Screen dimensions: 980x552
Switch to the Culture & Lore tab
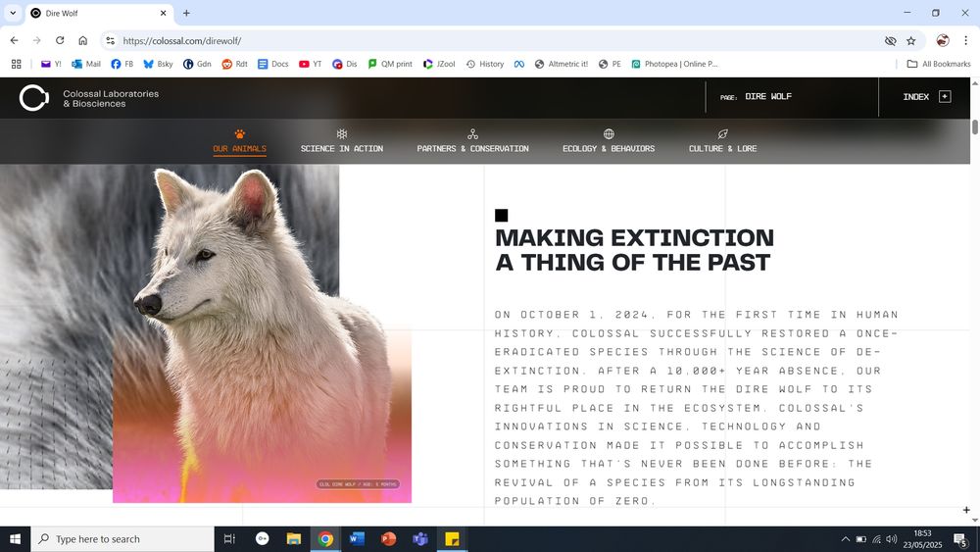[722, 142]
